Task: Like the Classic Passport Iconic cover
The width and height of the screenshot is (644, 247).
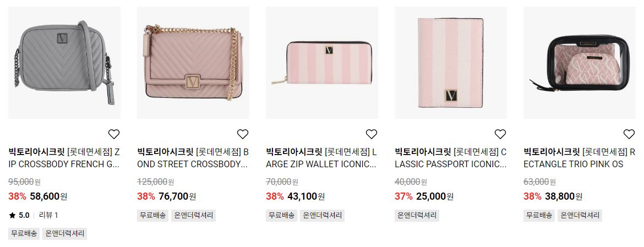Action: tap(500, 134)
